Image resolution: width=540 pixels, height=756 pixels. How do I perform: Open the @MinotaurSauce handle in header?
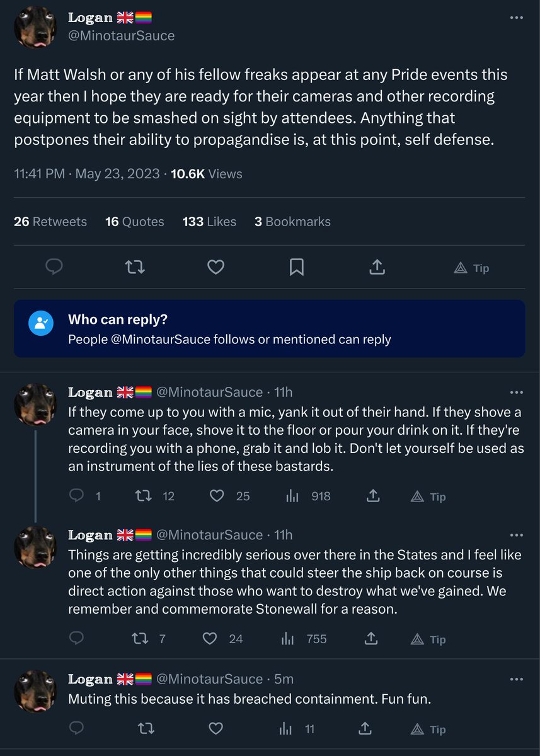click(x=121, y=36)
